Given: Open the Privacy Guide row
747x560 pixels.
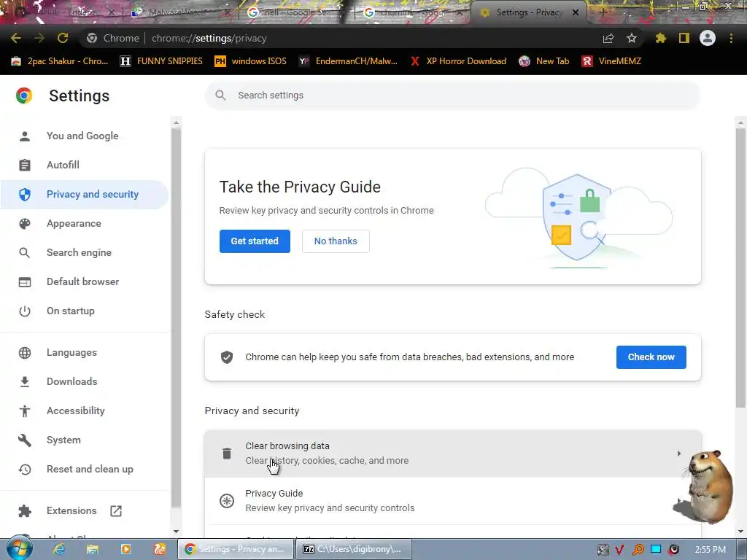Looking at the screenshot, I should click(452, 500).
